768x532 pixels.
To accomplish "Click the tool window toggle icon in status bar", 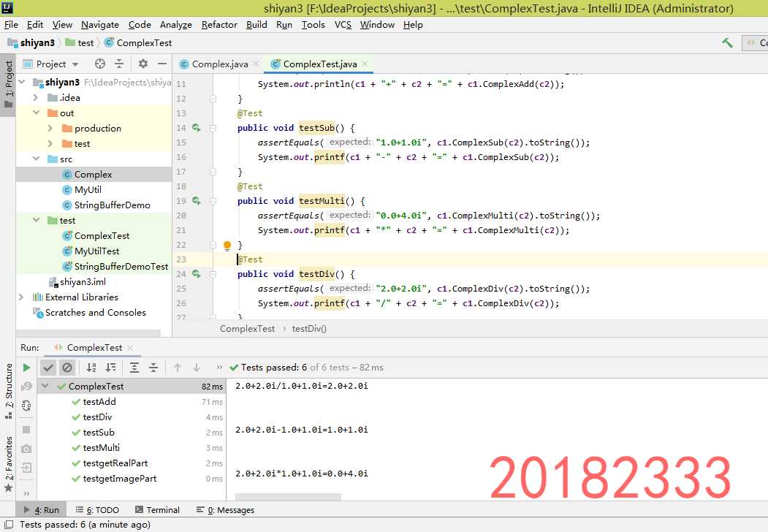I will 8,525.
